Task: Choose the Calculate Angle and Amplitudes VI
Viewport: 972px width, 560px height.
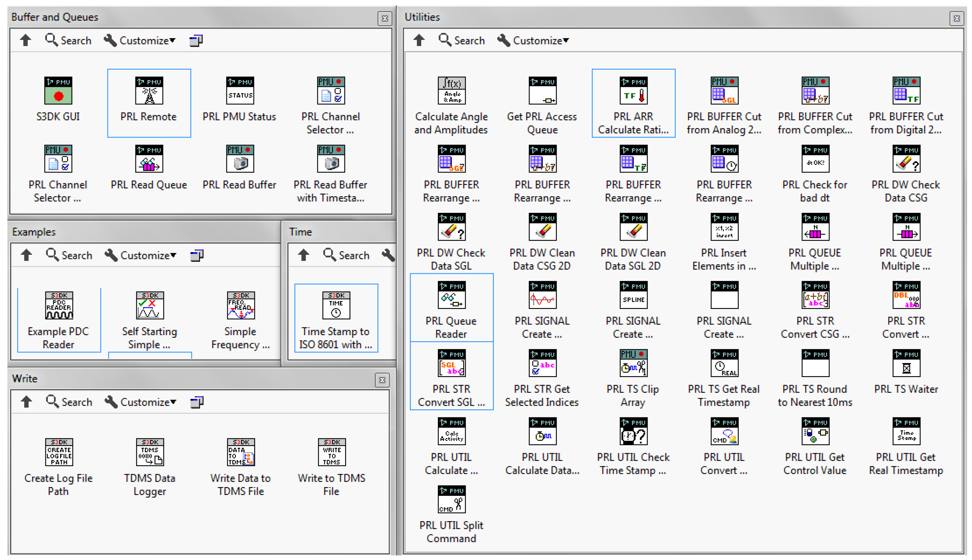Action: pos(451,91)
